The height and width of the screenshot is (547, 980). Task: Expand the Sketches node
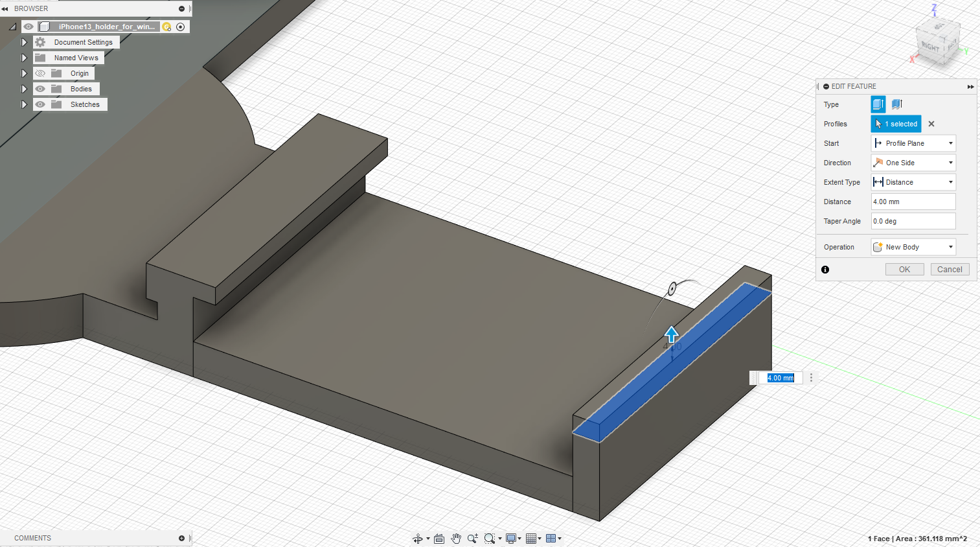24,104
